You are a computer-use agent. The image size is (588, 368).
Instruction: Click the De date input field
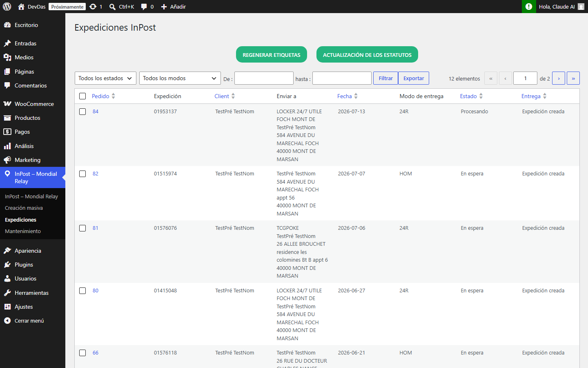pos(264,78)
